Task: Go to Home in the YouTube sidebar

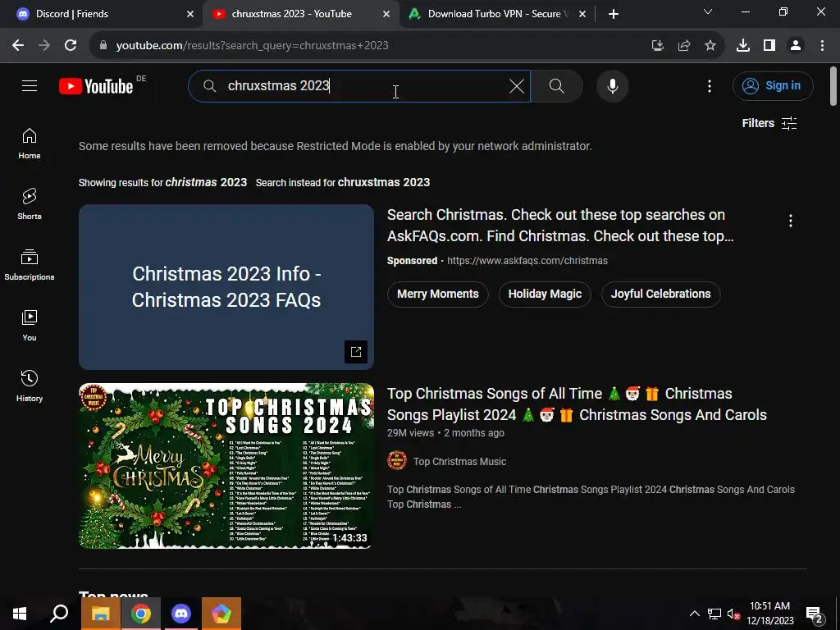Action: click(x=30, y=144)
